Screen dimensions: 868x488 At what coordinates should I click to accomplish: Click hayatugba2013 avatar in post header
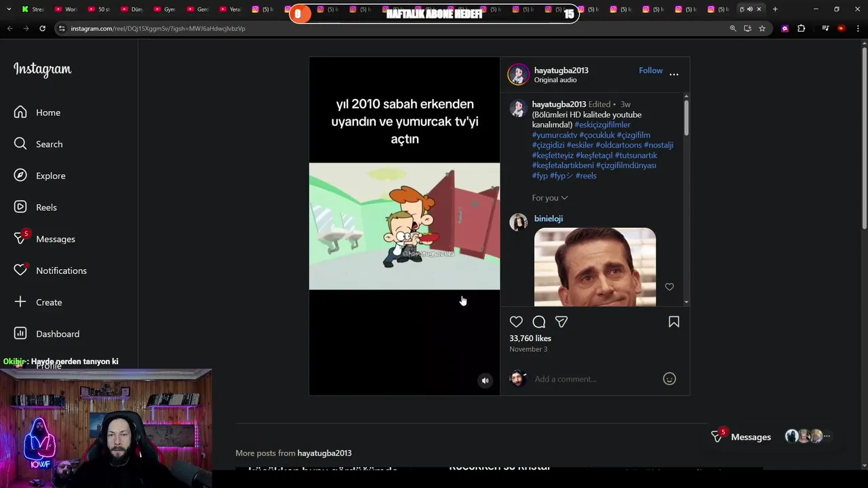pyautogui.click(x=519, y=75)
